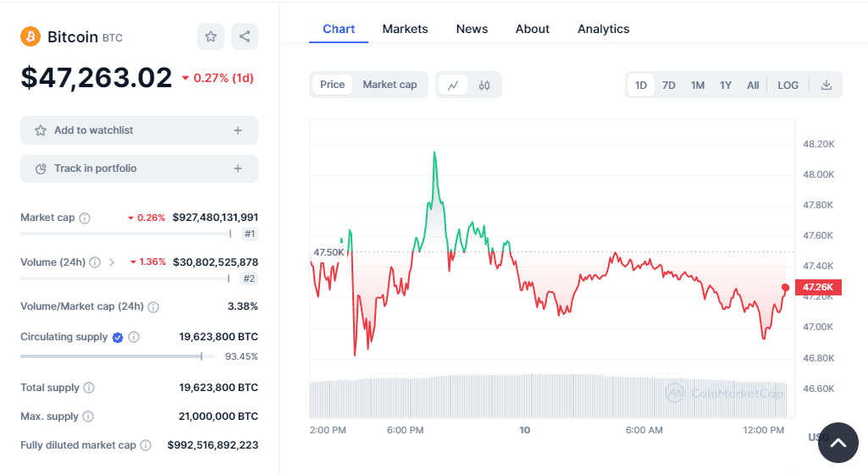Star Bitcoin with the favorite button
This screenshot has width=868, height=474.
tap(211, 36)
